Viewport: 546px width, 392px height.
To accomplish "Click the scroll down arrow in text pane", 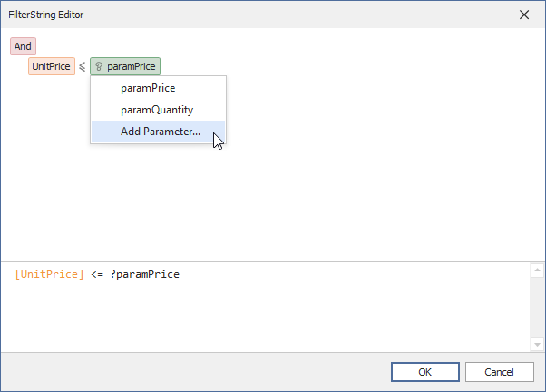I will click(536, 344).
